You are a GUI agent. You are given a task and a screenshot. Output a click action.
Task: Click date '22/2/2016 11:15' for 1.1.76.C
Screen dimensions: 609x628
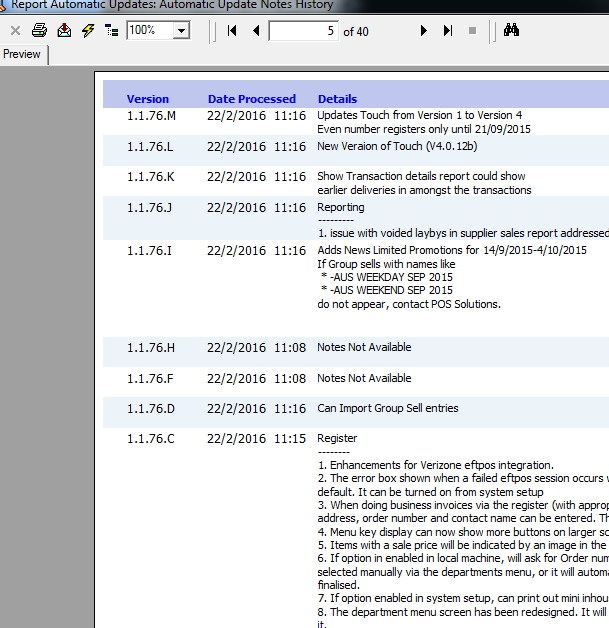(x=256, y=439)
